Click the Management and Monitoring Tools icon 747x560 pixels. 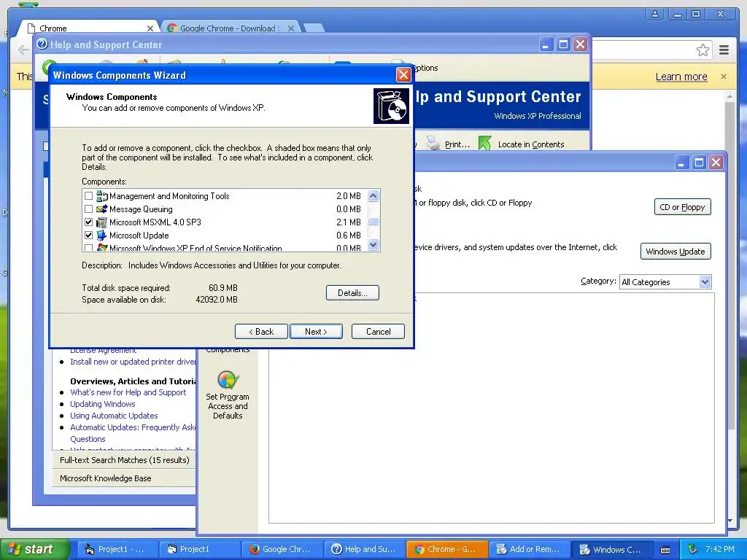point(101,195)
